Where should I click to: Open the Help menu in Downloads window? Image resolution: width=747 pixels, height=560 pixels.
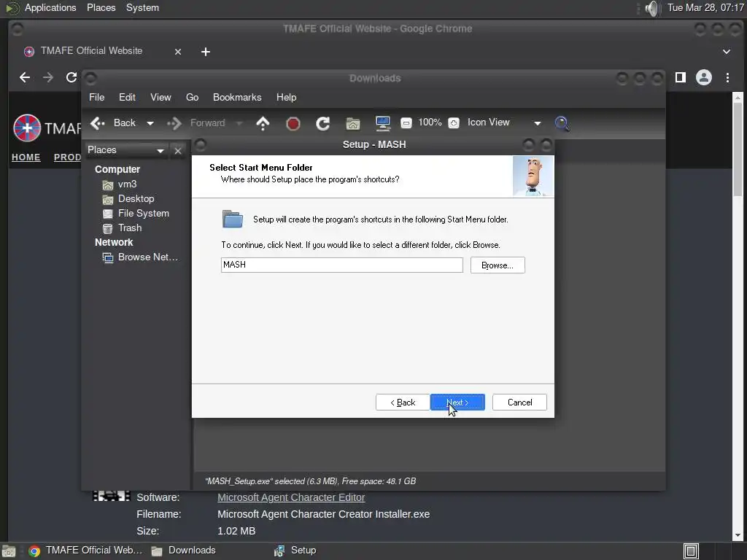[286, 97]
